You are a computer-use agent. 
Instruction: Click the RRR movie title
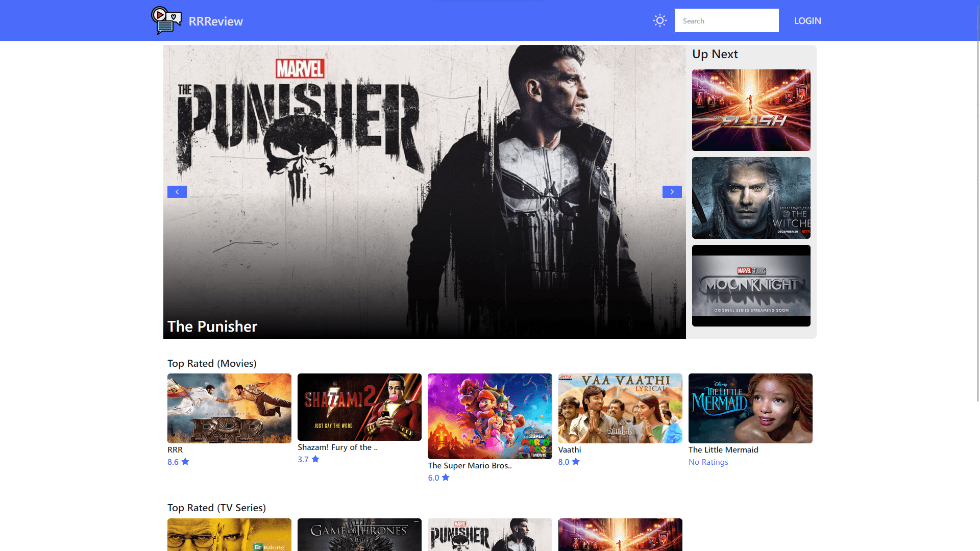[x=175, y=449]
